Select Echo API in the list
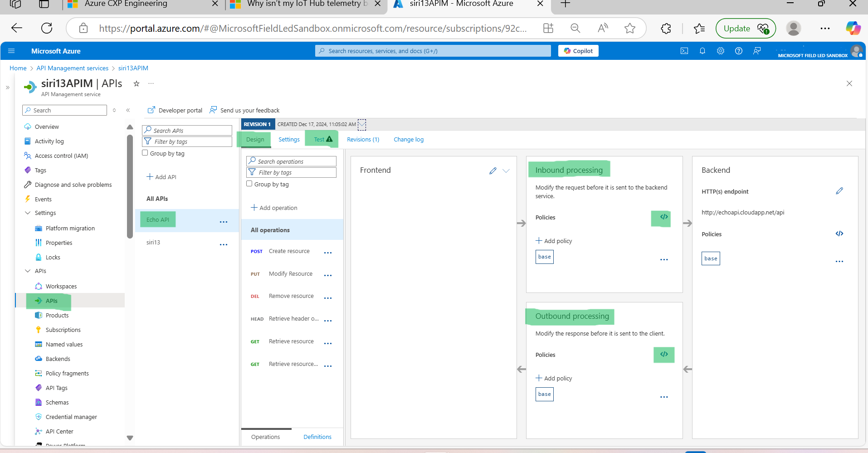Viewport: 868px width, 453px height. (x=158, y=219)
